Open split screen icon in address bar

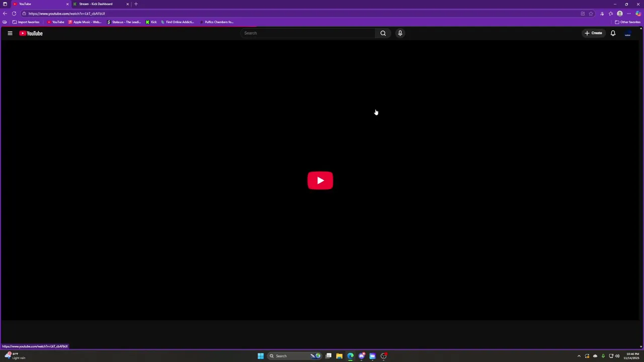pos(583,14)
